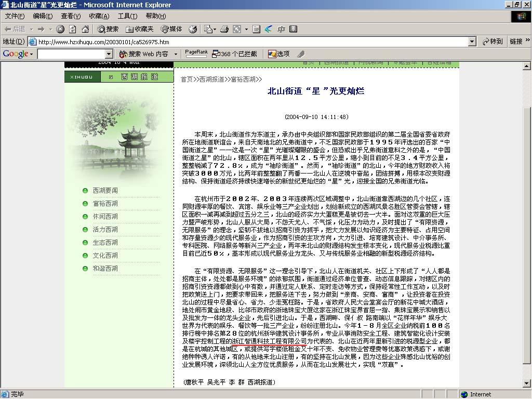Click the 西湖报道 section banner
Image resolution: width=532 pixels, height=399 pixels.
119,77
